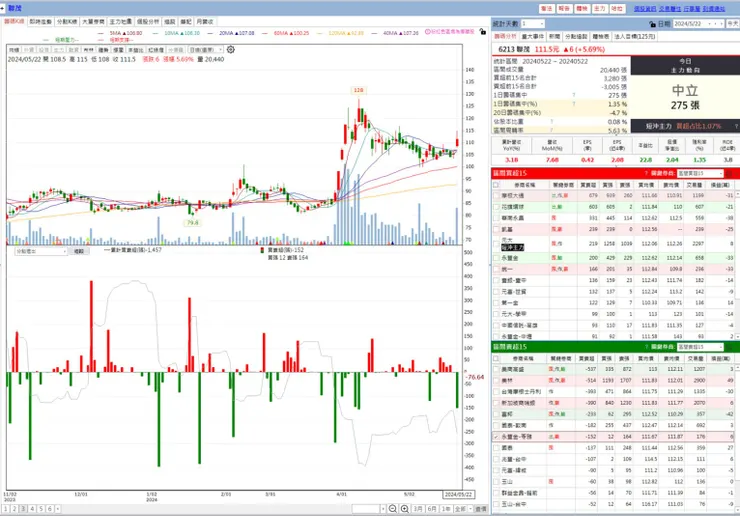Click help icon next to 1日籌碼集中
The image size is (740, 516).
point(574,95)
